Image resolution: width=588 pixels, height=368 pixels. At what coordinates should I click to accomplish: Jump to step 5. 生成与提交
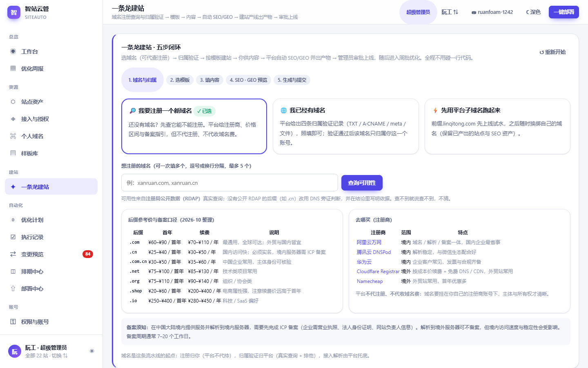coord(292,80)
